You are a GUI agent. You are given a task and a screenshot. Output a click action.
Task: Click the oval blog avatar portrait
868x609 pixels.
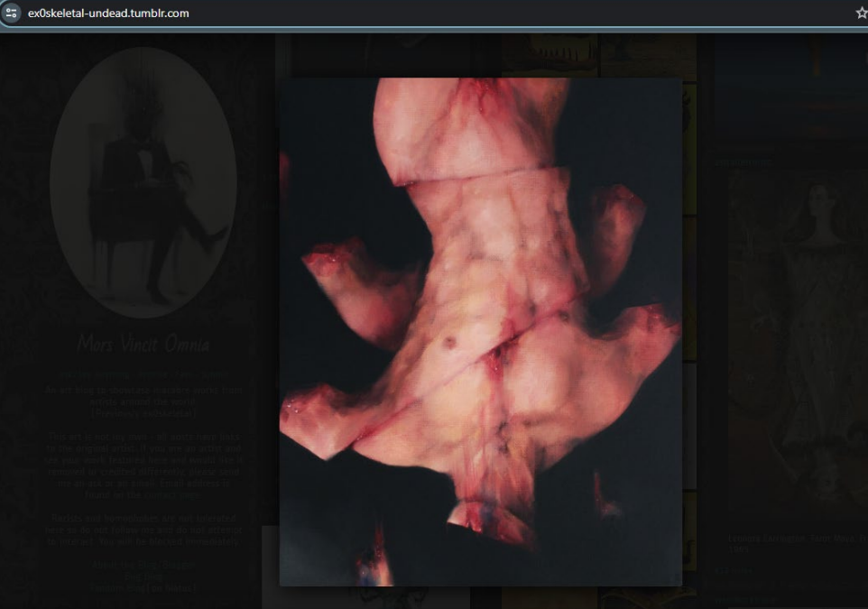143,182
